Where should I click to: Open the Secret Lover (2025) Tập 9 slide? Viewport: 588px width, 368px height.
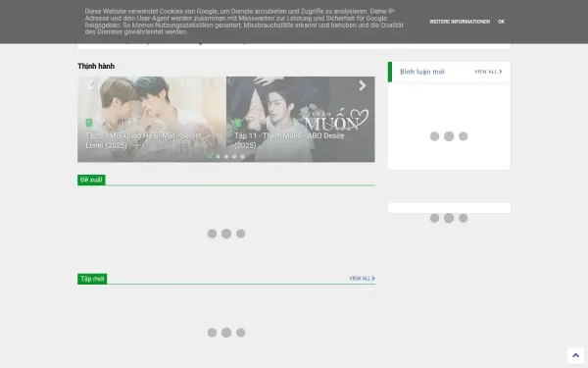(152, 120)
